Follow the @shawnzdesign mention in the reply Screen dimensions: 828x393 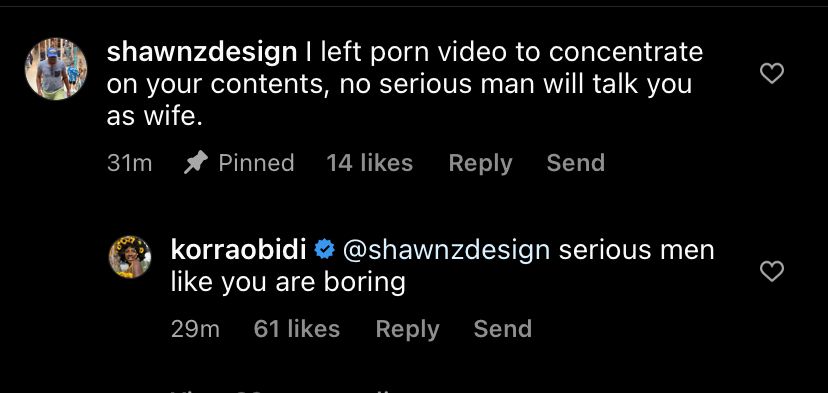pos(446,250)
